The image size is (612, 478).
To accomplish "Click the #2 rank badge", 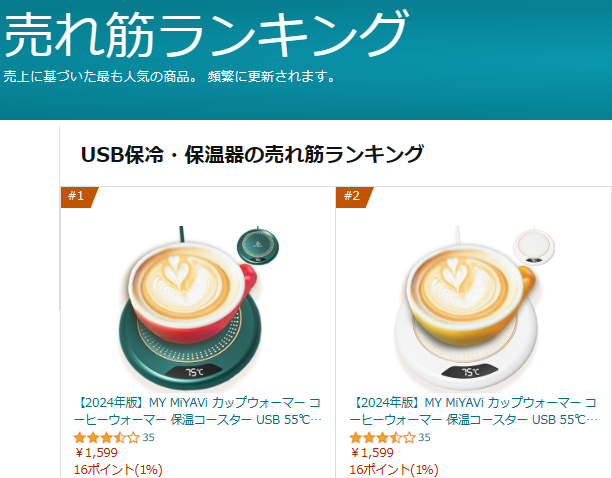I will click(354, 197).
